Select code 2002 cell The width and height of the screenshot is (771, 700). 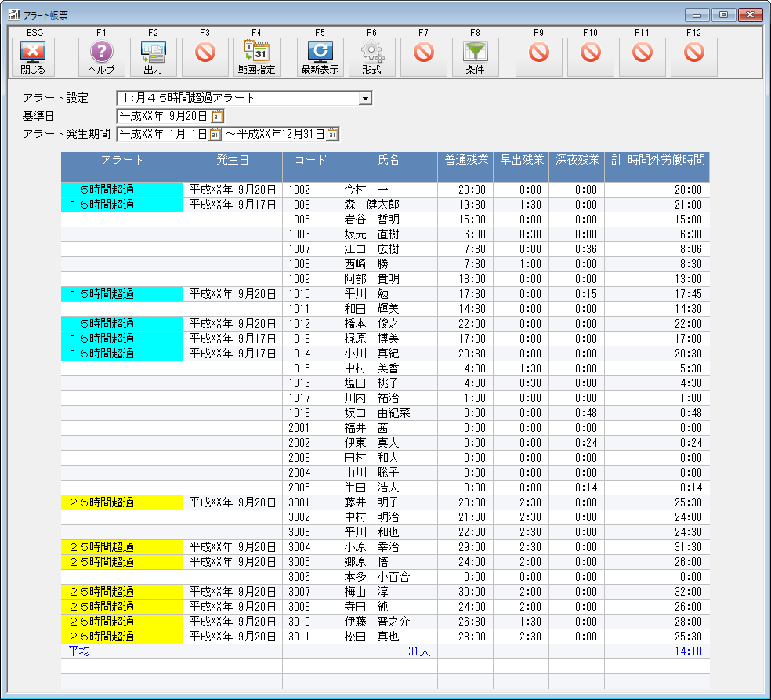point(310,443)
